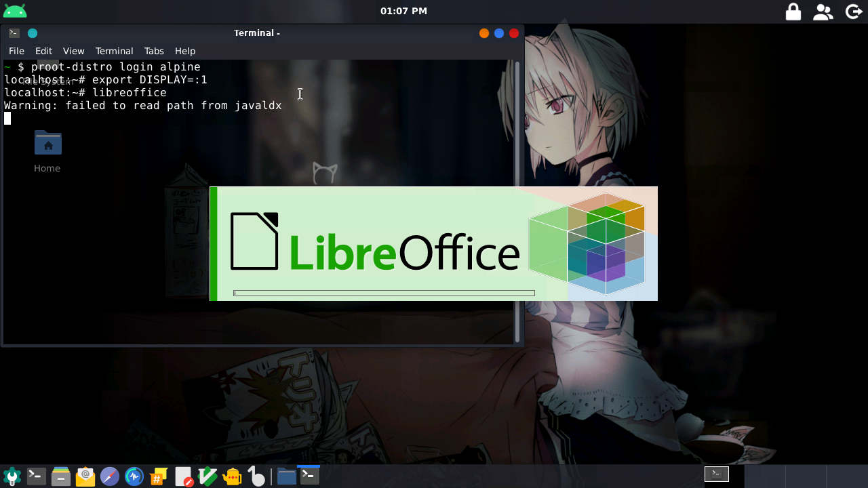Open the system monitor pulse icon
The height and width of the screenshot is (488, 868).
(134, 476)
